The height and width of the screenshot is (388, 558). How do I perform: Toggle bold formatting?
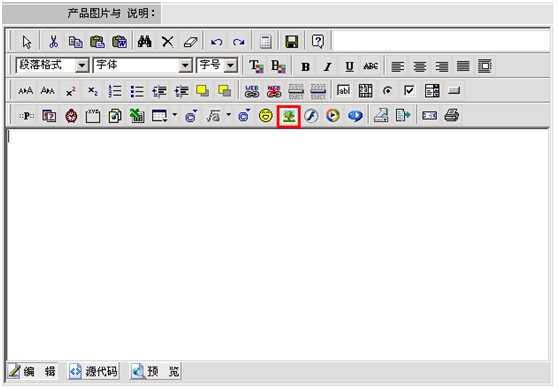point(305,67)
